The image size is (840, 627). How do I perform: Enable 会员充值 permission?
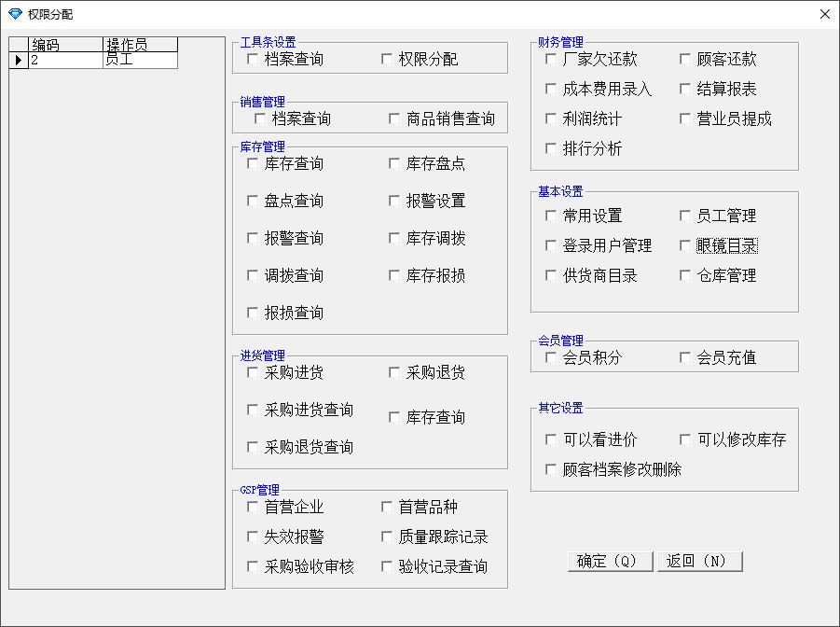[685, 358]
